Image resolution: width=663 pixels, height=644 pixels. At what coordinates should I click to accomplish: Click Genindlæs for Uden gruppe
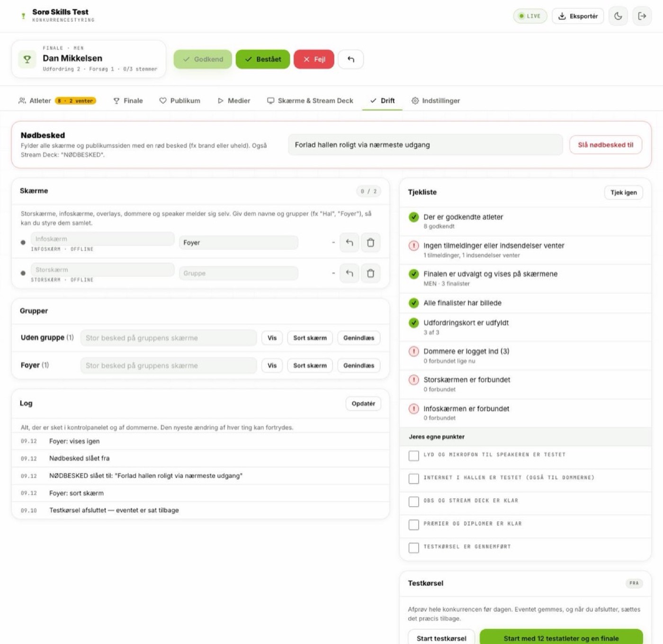point(358,338)
